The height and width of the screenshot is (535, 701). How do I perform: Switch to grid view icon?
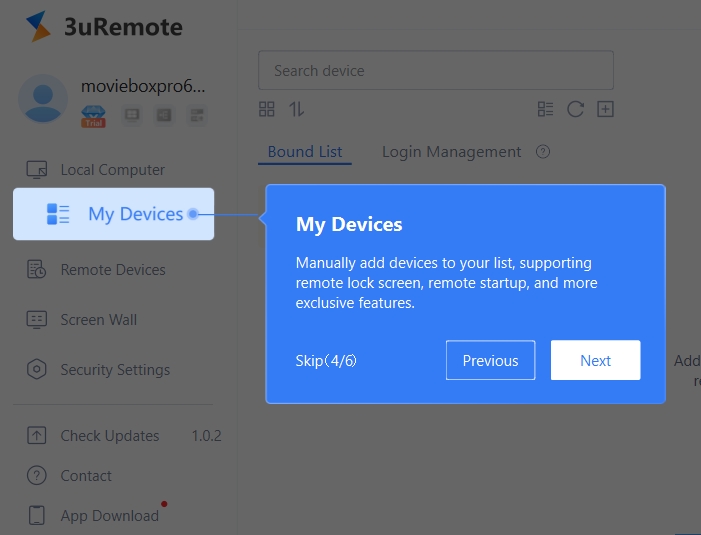pyautogui.click(x=267, y=109)
